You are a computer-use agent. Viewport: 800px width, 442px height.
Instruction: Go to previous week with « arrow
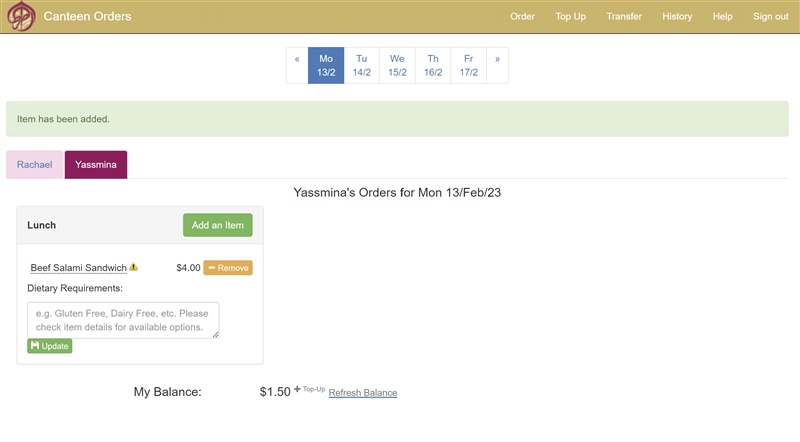point(297,65)
